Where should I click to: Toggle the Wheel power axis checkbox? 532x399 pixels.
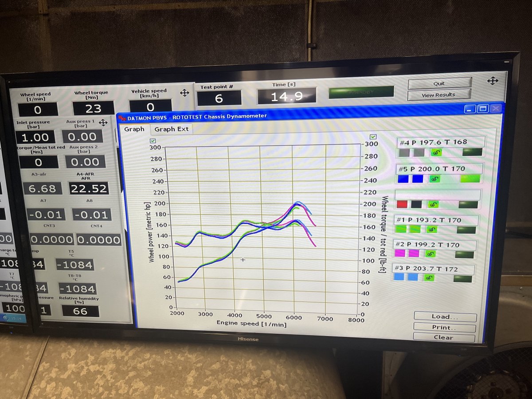[153, 141]
